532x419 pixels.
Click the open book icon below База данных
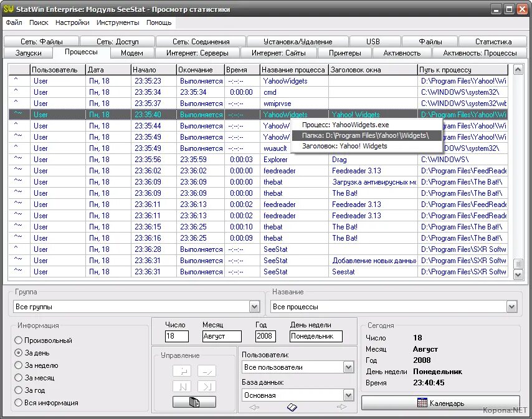292,407
